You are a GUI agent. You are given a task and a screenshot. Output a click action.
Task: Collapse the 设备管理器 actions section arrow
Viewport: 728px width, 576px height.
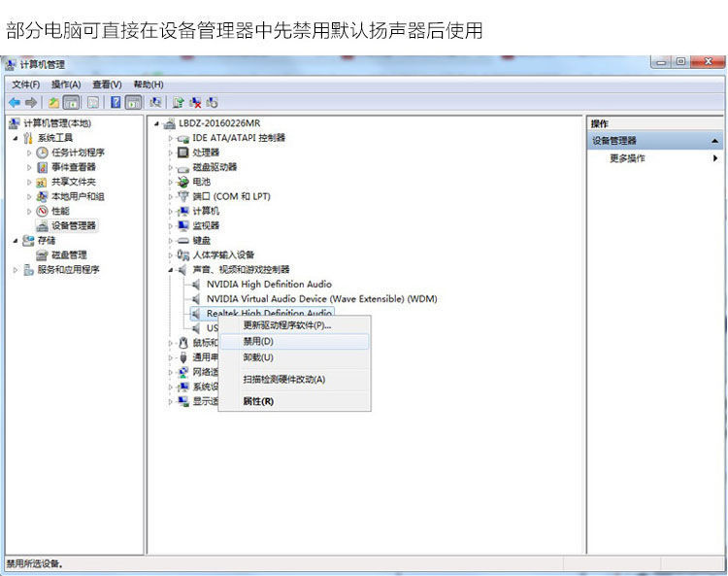coord(715,141)
